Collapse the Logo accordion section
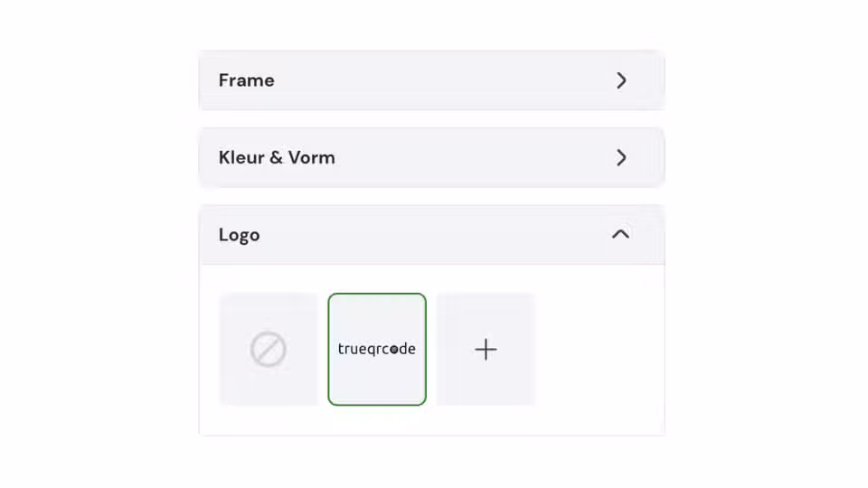Screen dimensions: 868x488 pyautogui.click(x=431, y=235)
